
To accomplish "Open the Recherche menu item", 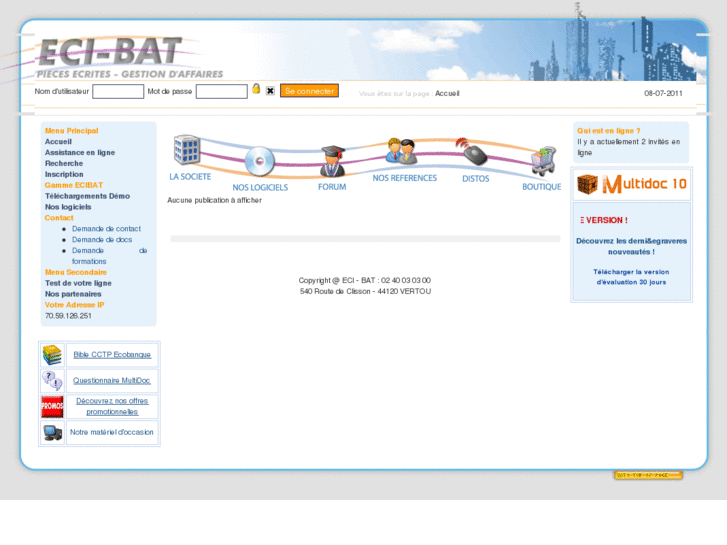I will click(64, 163).
